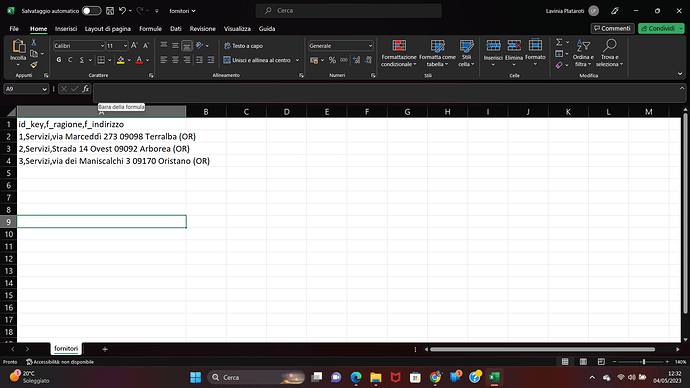This screenshot has height=388, width=690.
Task: Open the Dati tab
Action: (176, 29)
